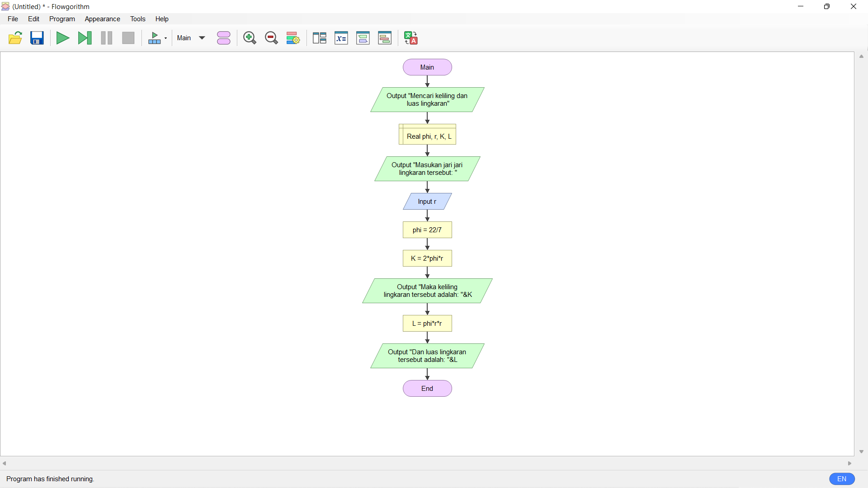Select the L = phi*r*r assignment box
Viewport: 868px width, 488px height.
pos(427,324)
